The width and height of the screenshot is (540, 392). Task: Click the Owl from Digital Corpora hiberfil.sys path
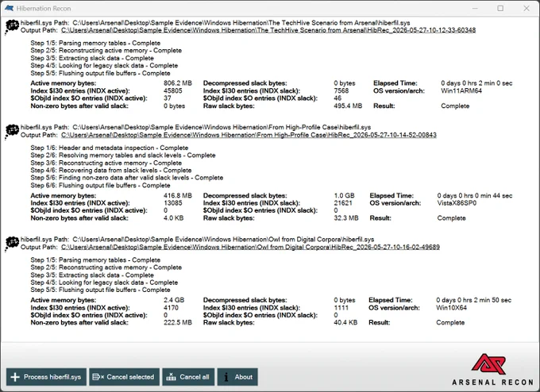click(x=223, y=240)
